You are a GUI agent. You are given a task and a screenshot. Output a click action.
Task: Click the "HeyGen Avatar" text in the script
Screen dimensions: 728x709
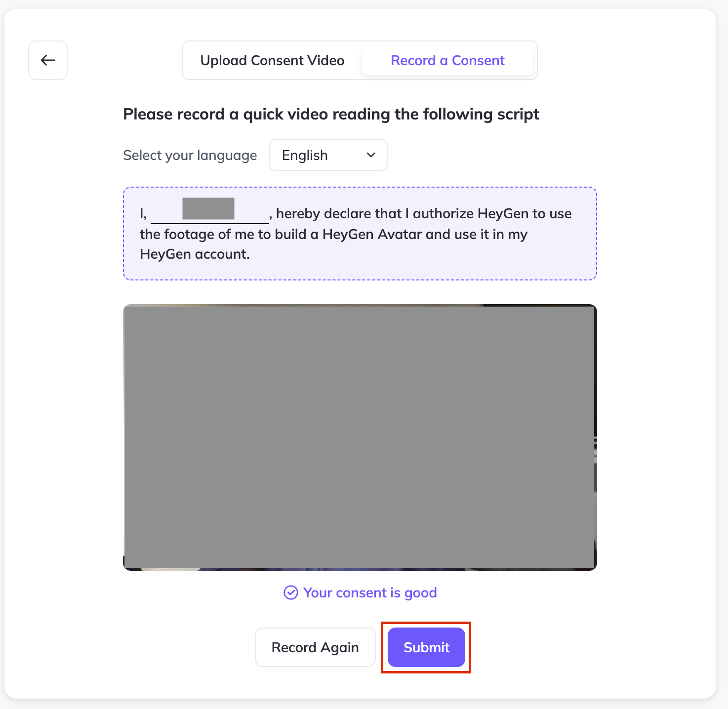point(372,234)
